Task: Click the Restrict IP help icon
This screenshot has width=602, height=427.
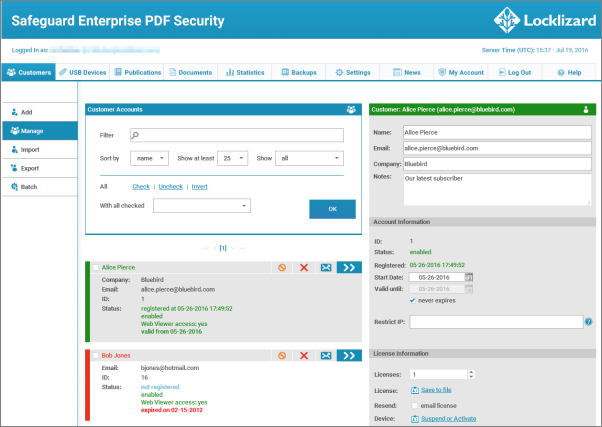Action: [x=589, y=322]
